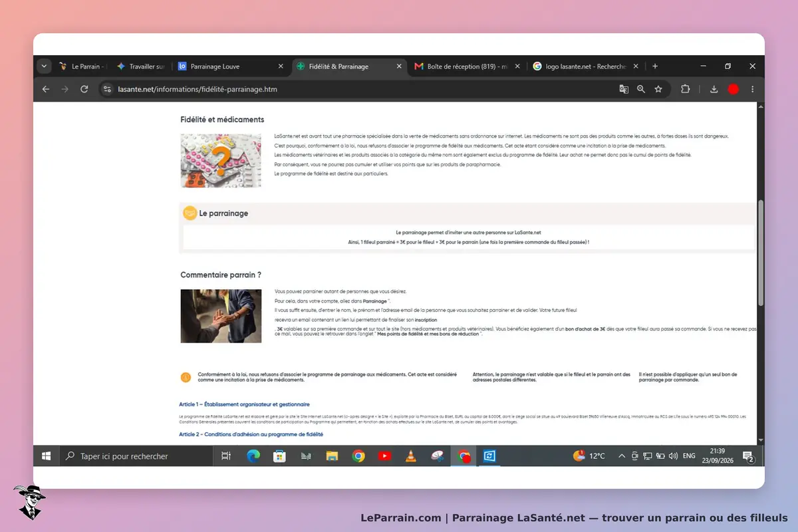This screenshot has height=532, width=798.
Task: Show hidden system tray icons
Action: (x=622, y=456)
